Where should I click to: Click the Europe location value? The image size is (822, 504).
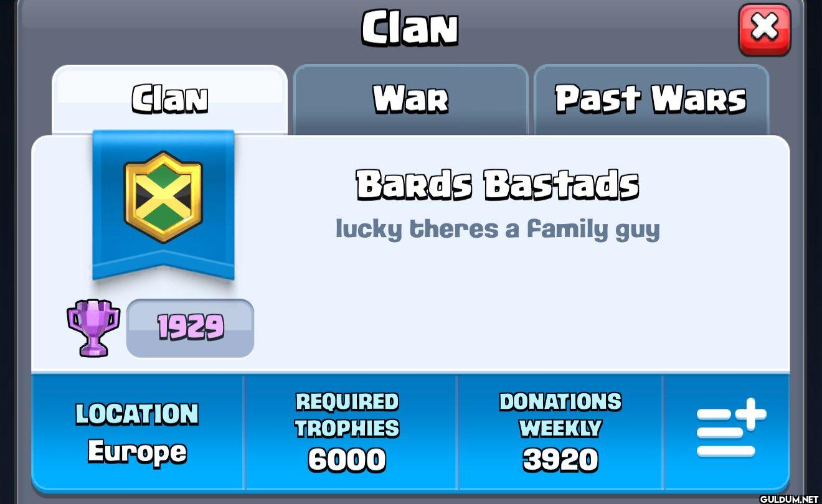coord(137,452)
